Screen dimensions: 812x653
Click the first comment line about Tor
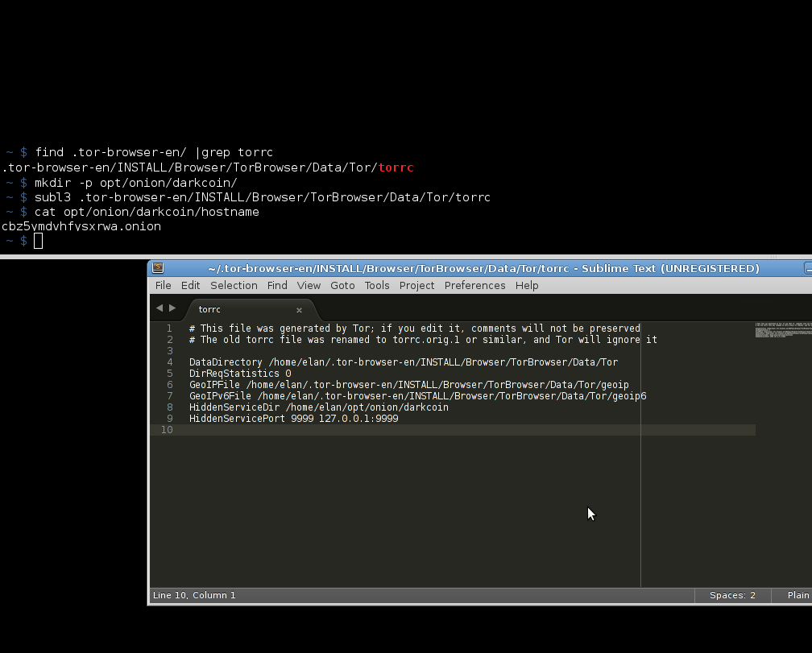[x=414, y=328]
